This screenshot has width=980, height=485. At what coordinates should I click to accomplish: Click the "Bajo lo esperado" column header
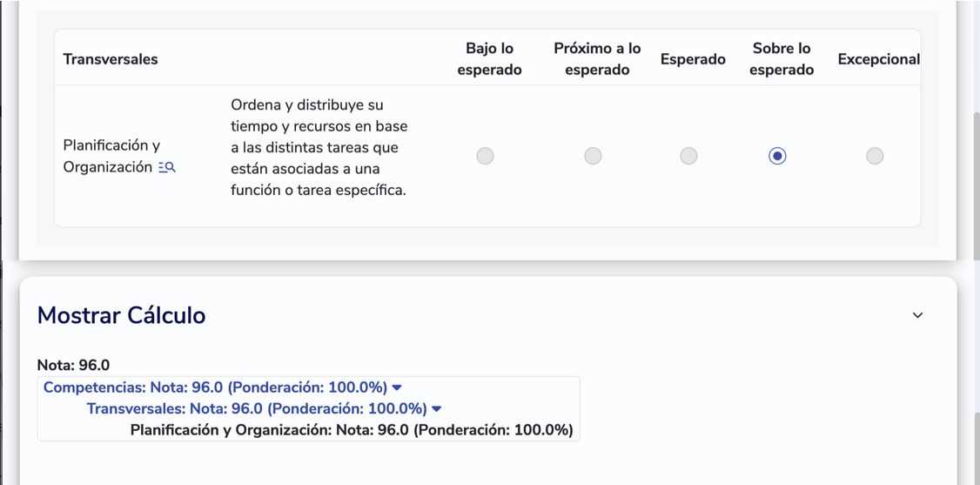point(489,59)
